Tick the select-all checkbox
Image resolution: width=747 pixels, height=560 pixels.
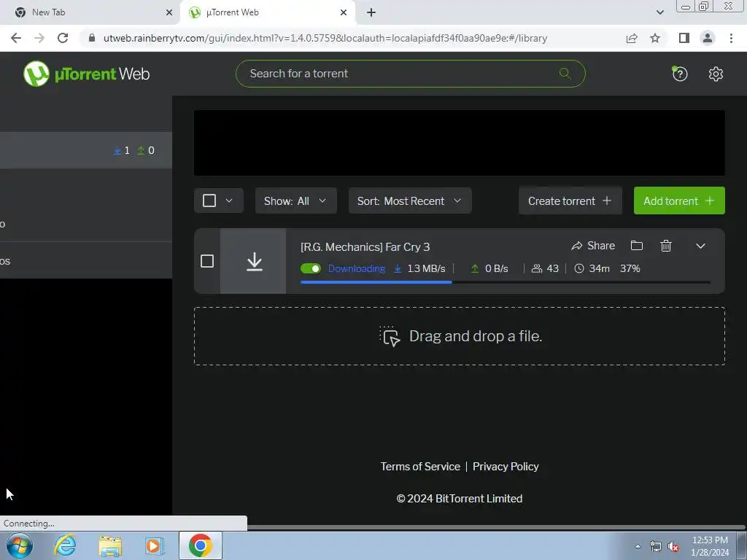pos(209,201)
